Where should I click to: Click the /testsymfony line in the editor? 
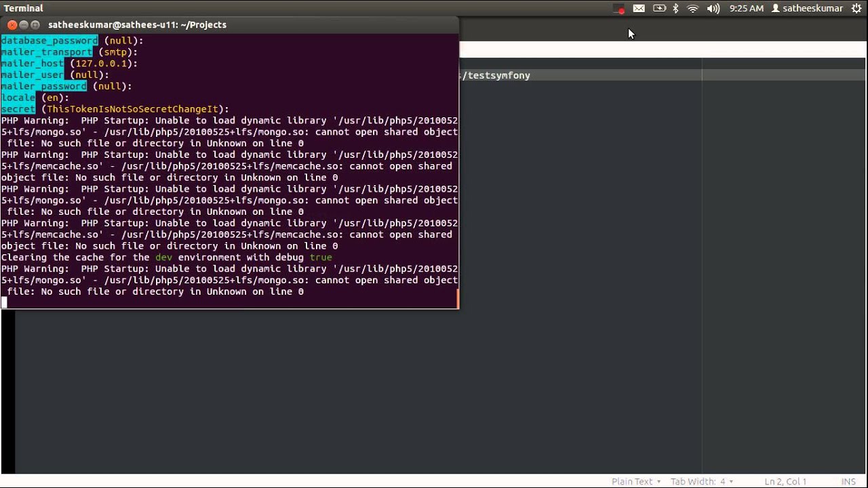point(496,75)
